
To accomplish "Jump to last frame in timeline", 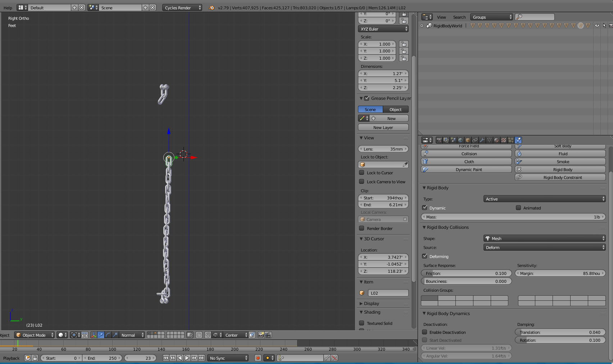I will 201,358.
